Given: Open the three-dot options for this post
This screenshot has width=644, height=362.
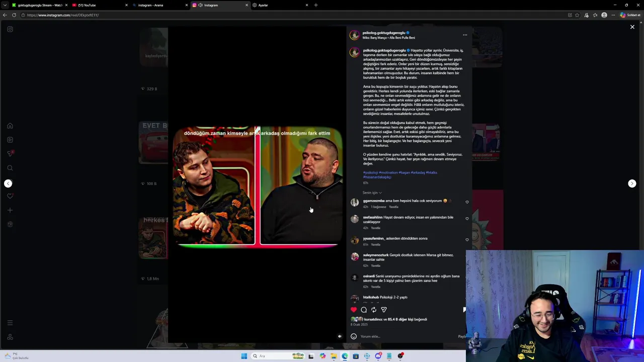Looking at the screenshot, I should point(465,35).
